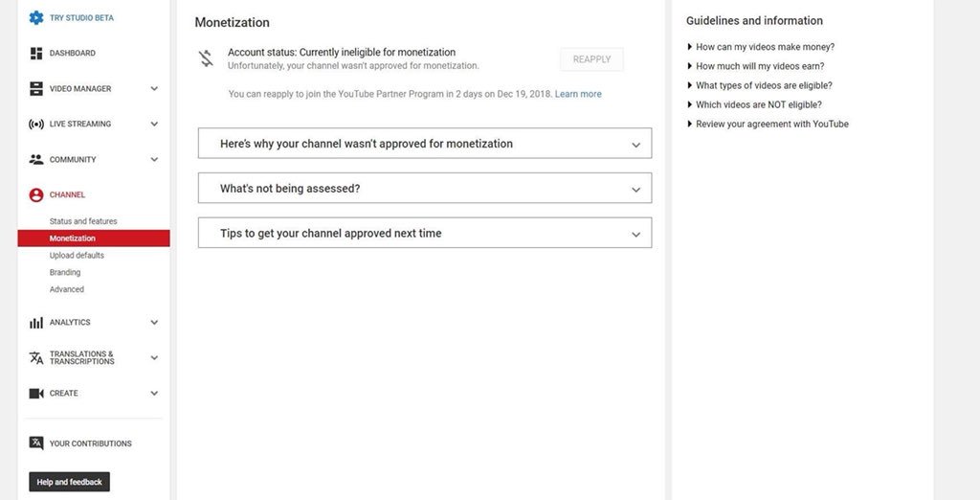Expand Review your agreement with YouTube
The width and height of the screenshot is (980, 500).
[x=768, y=124]
